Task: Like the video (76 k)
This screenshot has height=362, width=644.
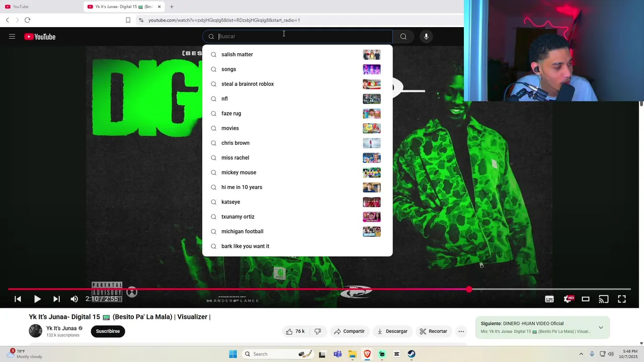Action: coord(295,331)
